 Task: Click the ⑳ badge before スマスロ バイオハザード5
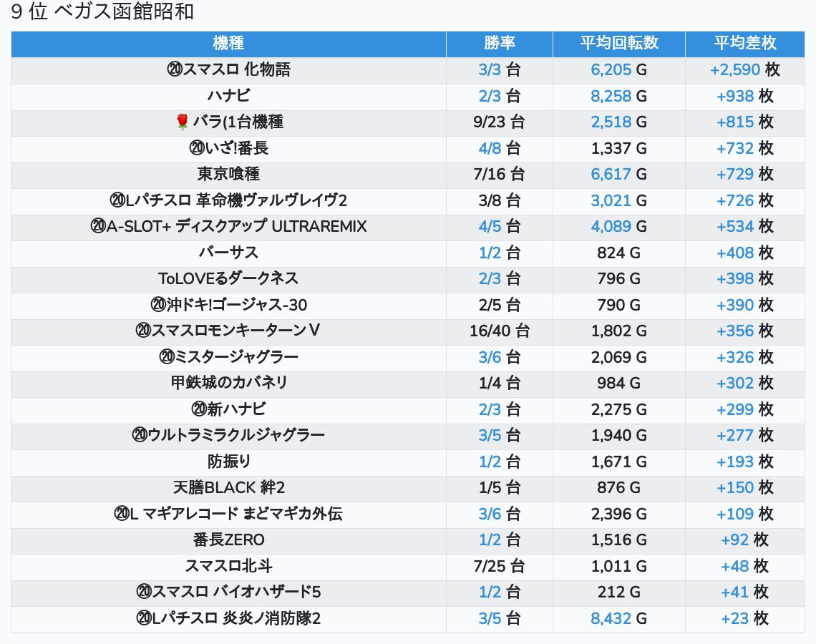point(144,592)
